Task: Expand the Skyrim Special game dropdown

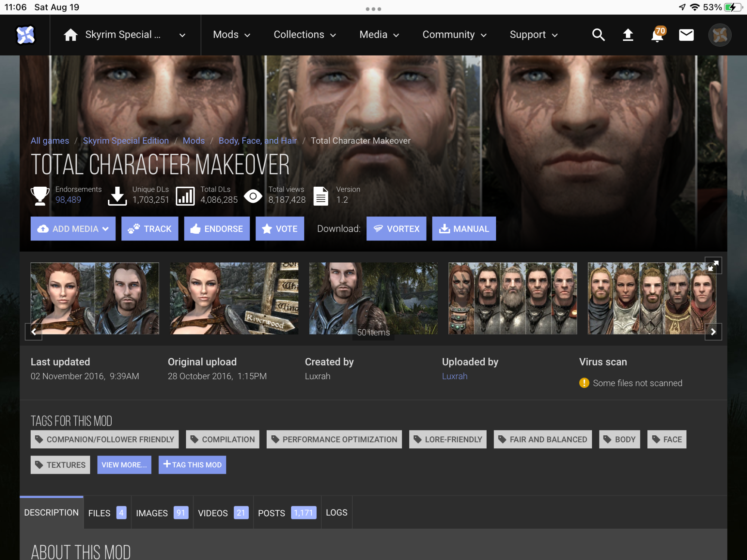Action: 182,35
